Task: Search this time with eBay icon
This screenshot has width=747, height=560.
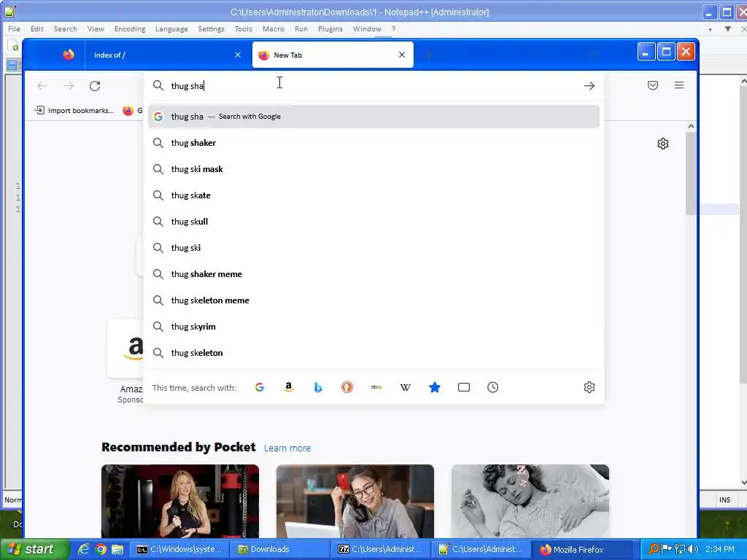Action: 376,387
